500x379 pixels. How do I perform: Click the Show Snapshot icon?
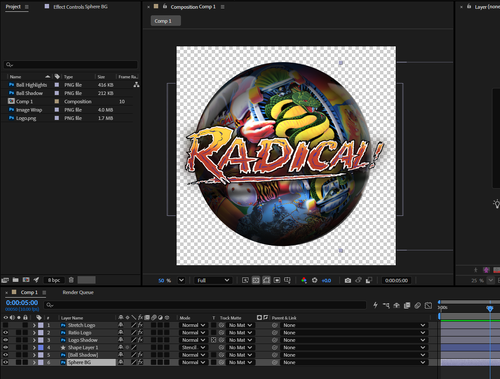[x=358, y=280]
